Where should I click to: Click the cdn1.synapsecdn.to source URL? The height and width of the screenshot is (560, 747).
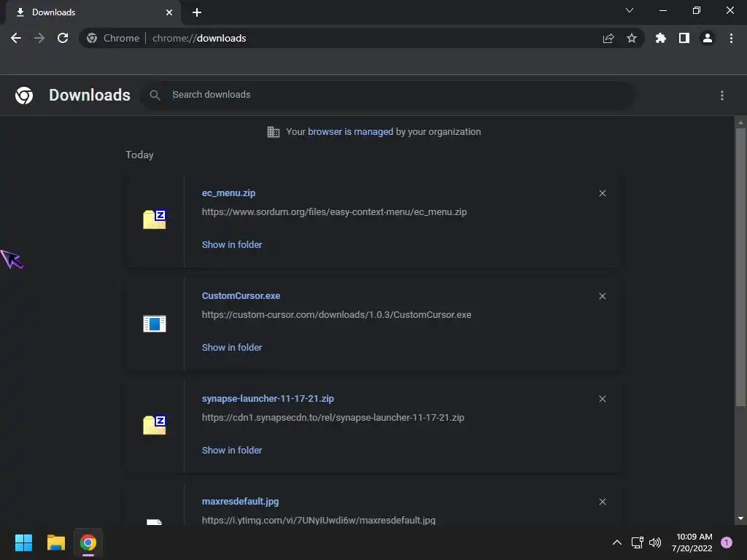(x=333, y=418)
